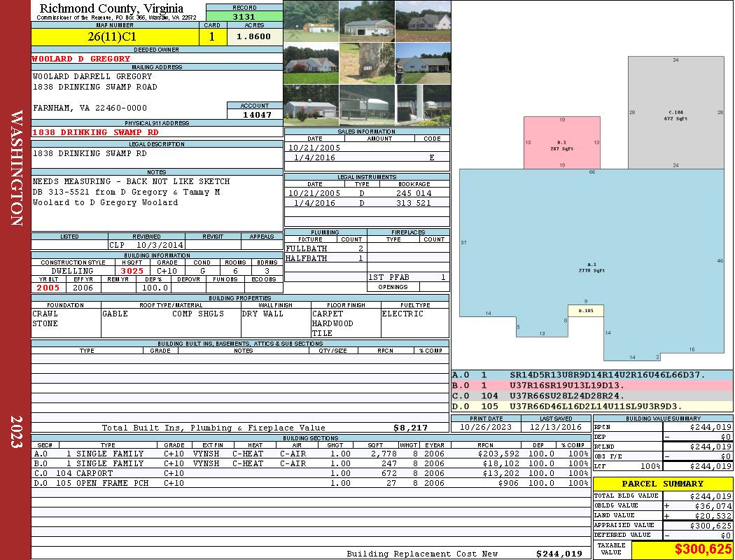This screenshot has height=560, width=735.
Task: Select gray sketch vector row C.0 U37R66SU28L24D28R24
Action: click(592, 395)
